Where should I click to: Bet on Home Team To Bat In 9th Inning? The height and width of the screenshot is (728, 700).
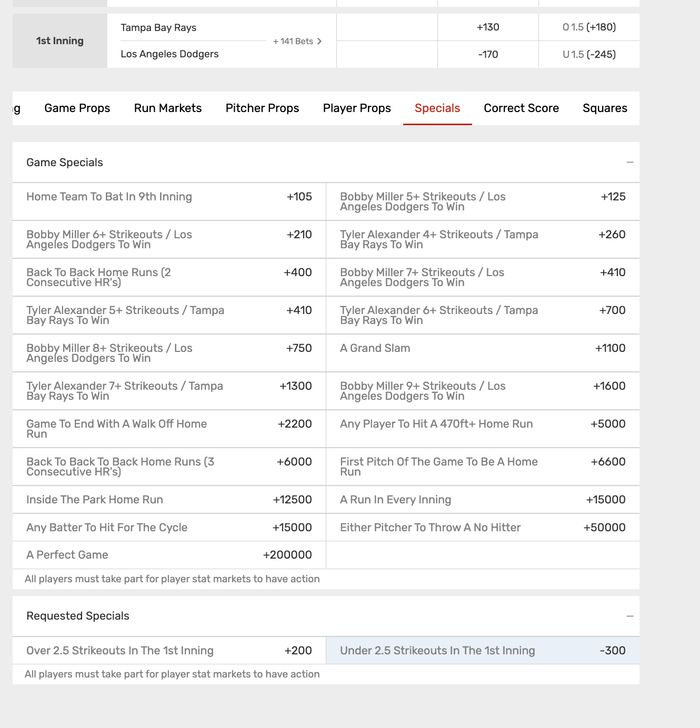coord(169,201)
